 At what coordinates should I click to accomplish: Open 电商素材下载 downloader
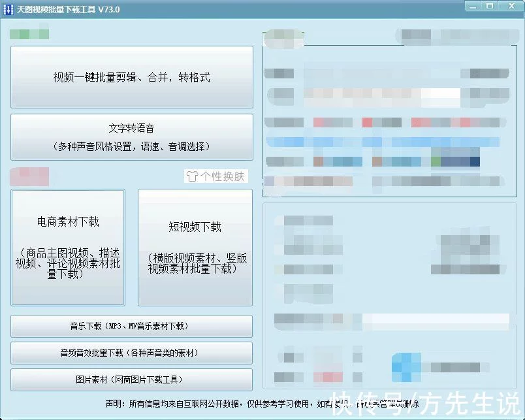68,248
